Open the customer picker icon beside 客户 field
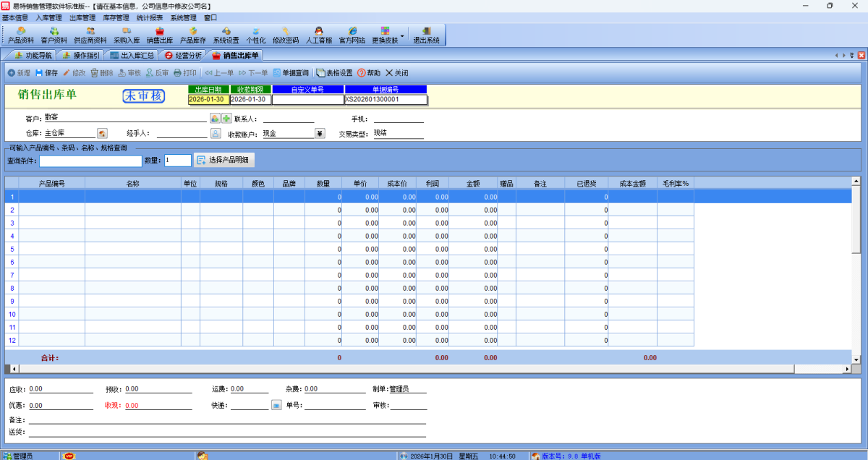Image resolution: width=868 pixels, height=460 pixels. [215, 119]
